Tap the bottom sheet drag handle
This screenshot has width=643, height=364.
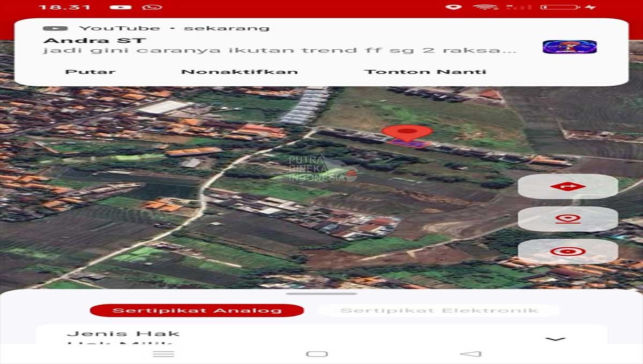click(x=322, y=293)
